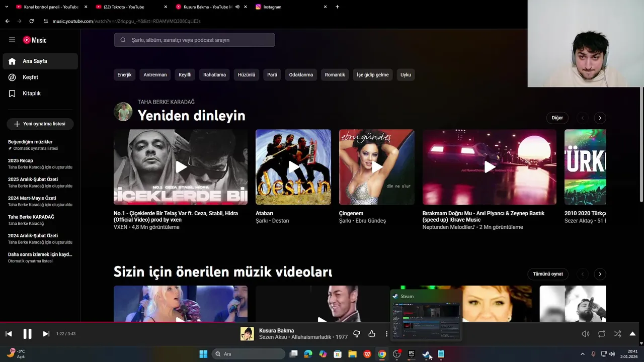
Task: Open Kitaplık in the sidebar
Action: point(40,94)
